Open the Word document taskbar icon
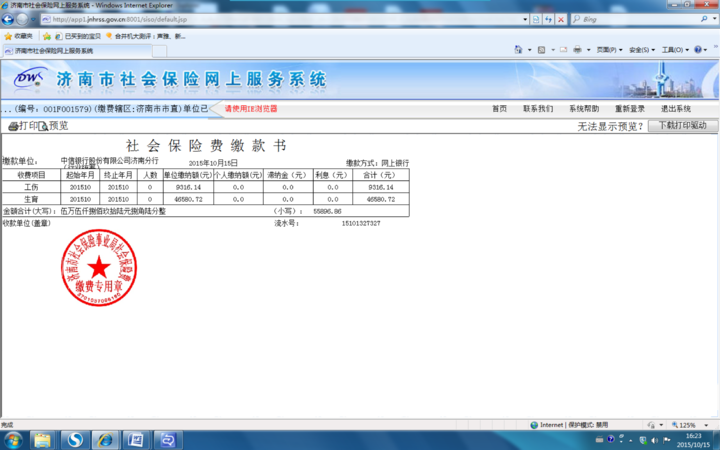 (x=136, y=440)
